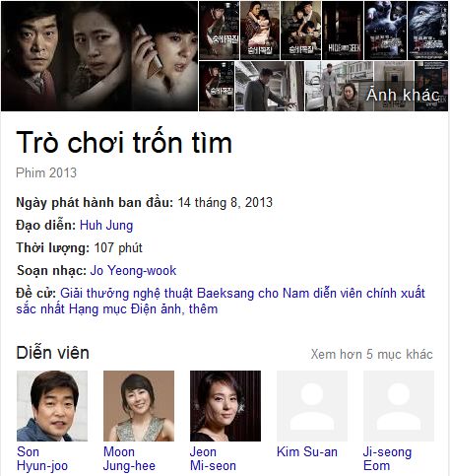Open the Baeksang award nomination link
The height and width of the screenshot is (476, 450).
[x=221, y=301]
